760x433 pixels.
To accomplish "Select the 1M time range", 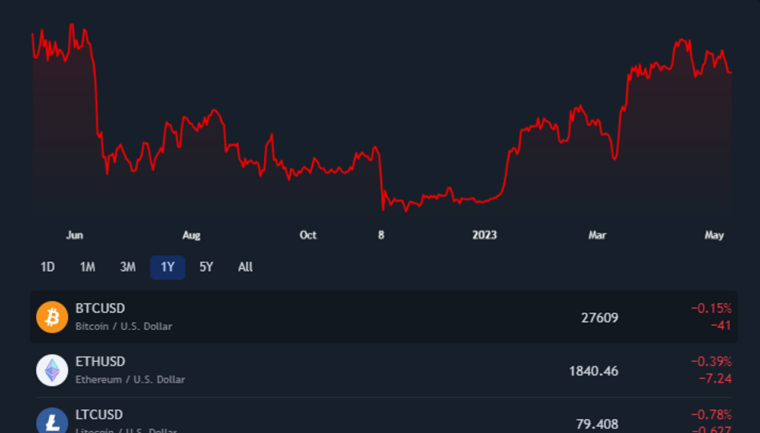I will tap(87, 267).
